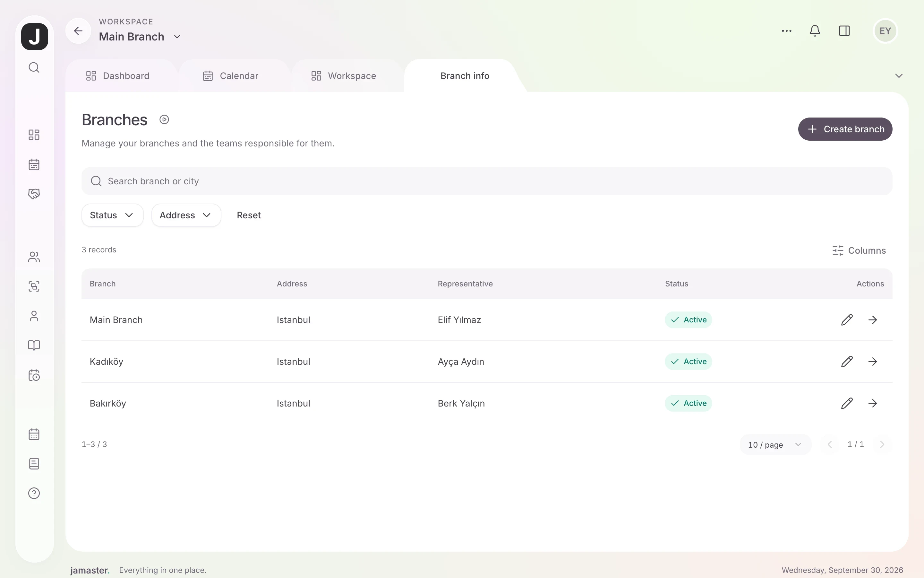Go back with the arrow button
This screenshot has height=578, width=924.
[x=78, y=31]
